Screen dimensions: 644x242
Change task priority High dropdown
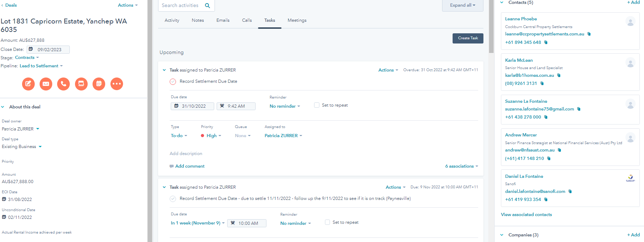[x=211, y=136]
